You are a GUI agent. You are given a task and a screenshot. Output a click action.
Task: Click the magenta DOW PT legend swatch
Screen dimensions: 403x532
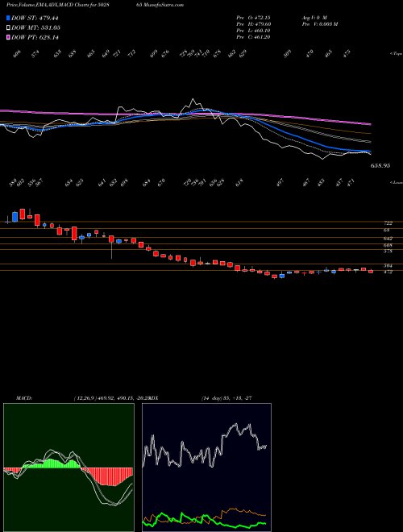8,37
